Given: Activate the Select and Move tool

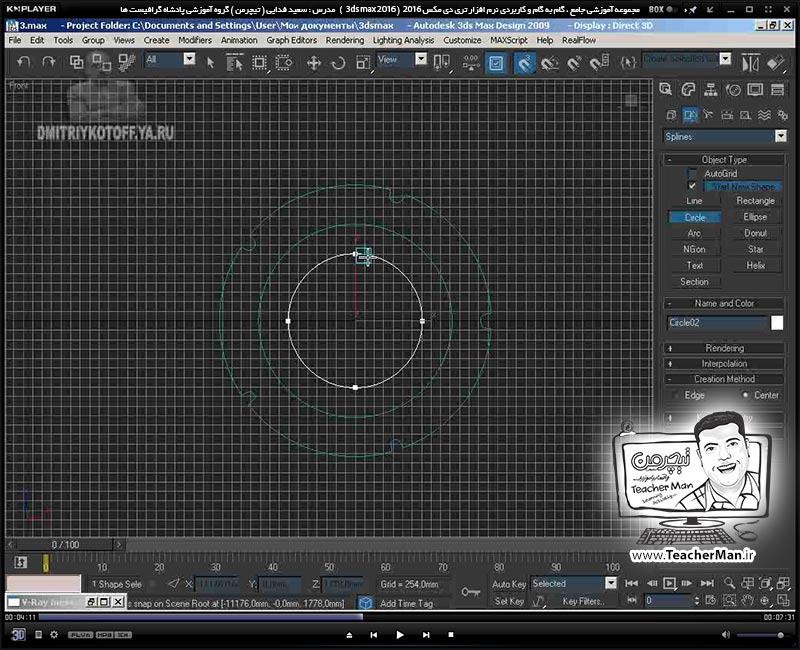Looking at the screenshot, I should click(x=313, y=63).
